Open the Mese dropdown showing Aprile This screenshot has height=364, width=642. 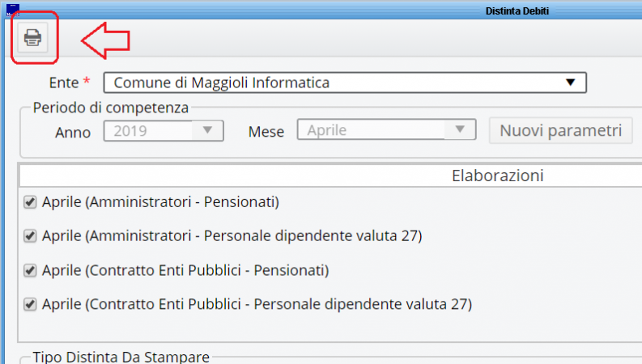tap(460, 129)
